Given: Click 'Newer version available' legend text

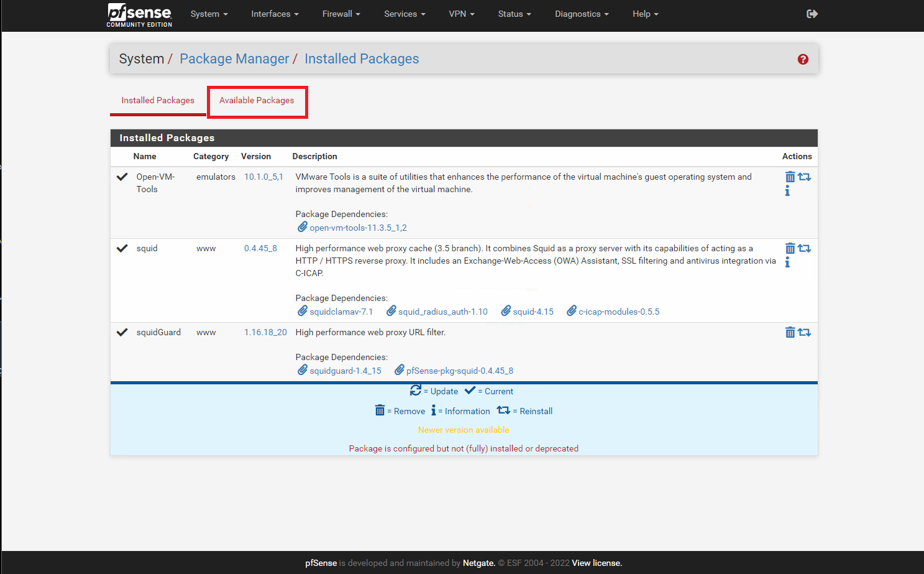Looking at the screenshot, I should [x=464, y=430].
